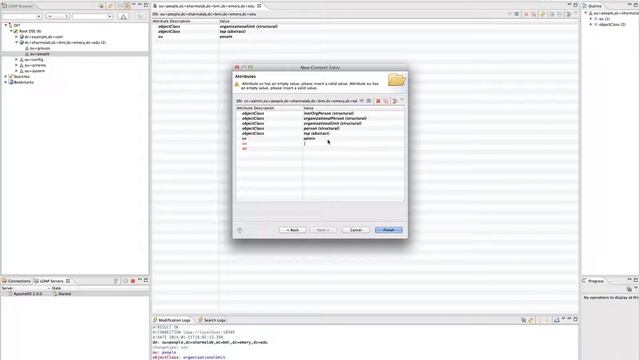Click the Finish button in the dialog
The width and height of the screenshot is (640, 360).
click(x=389, y=230)
